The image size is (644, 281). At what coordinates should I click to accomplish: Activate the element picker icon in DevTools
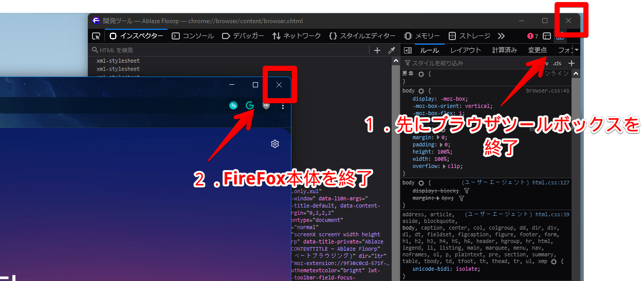pyautogui.click(x=96, y=36)
